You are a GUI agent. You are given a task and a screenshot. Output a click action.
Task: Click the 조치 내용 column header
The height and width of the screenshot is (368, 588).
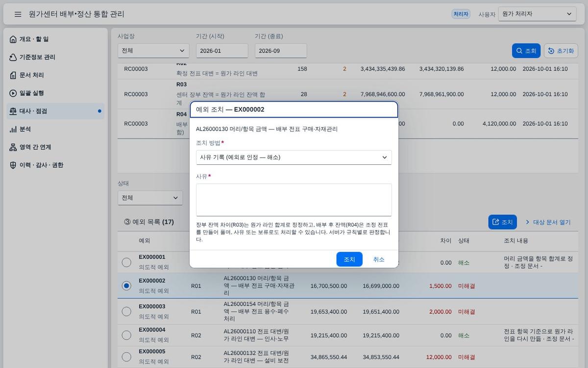point(516,240)
